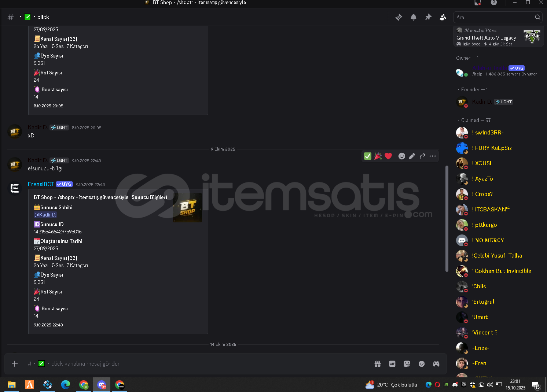This screenshot has width=547, height=392.
Task: Click the e!sunucu-bilgi message text
Action: coord(45,169)
